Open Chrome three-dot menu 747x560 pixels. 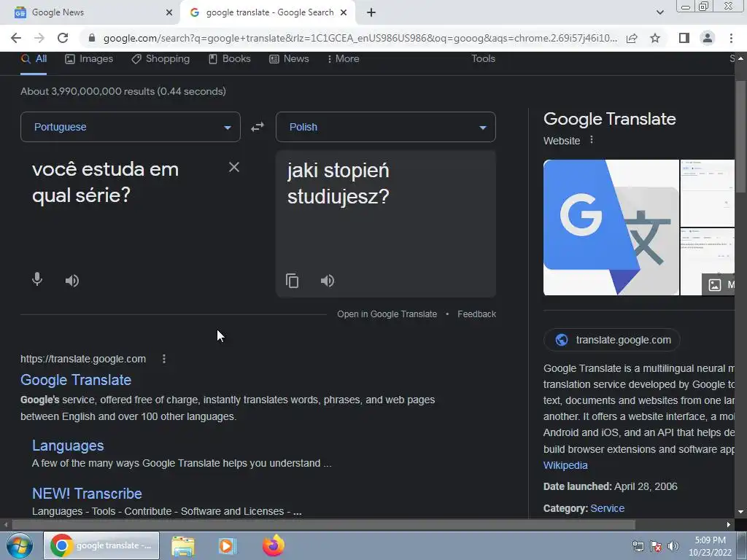point(731,38)
